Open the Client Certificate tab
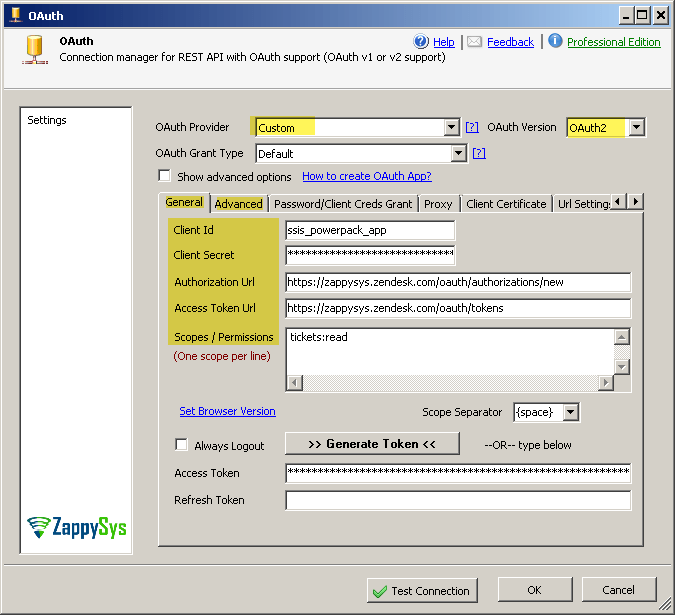 point(506,204)
